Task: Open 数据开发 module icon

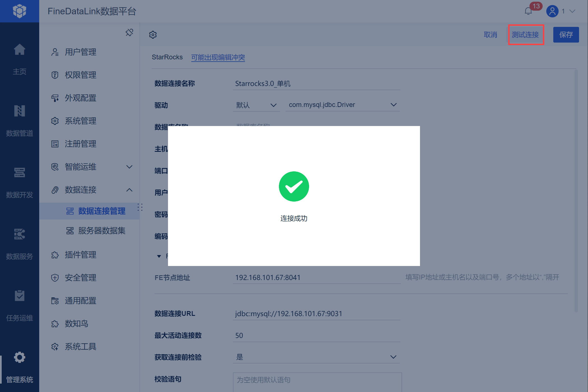Action: tap(20, 172)
